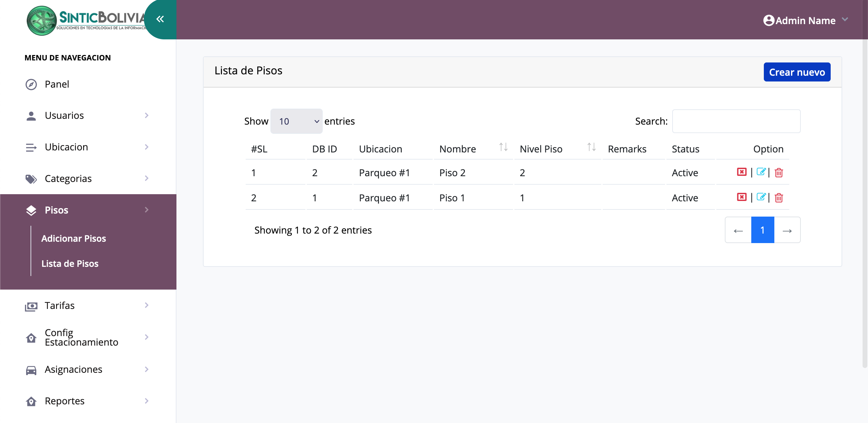Click the sidebar collapse double-chevron icon
Screen dimensions: 868x423
160,19
